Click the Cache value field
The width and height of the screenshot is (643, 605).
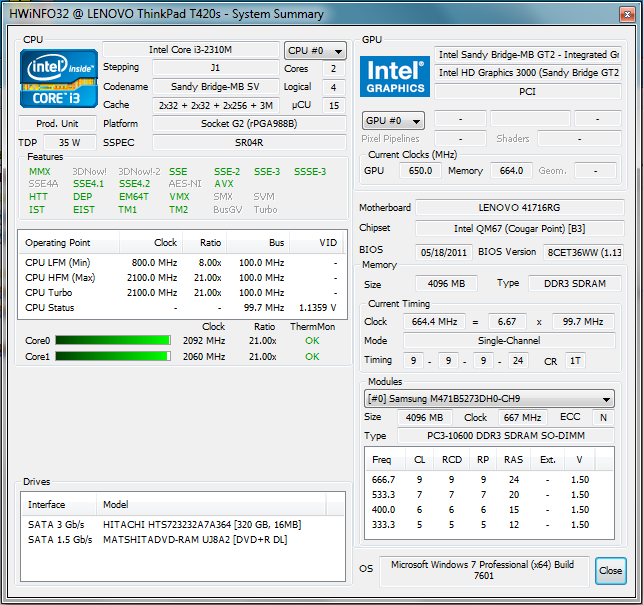216,105
